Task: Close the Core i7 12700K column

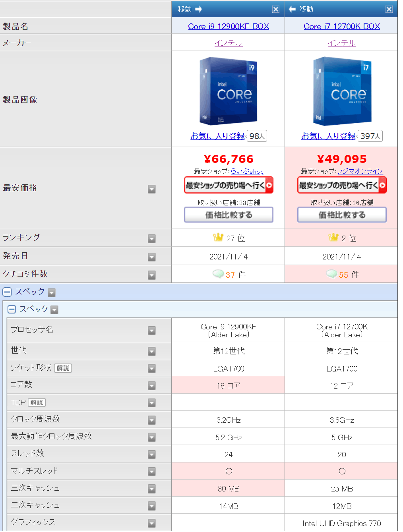Action: (x=389, y=9)
